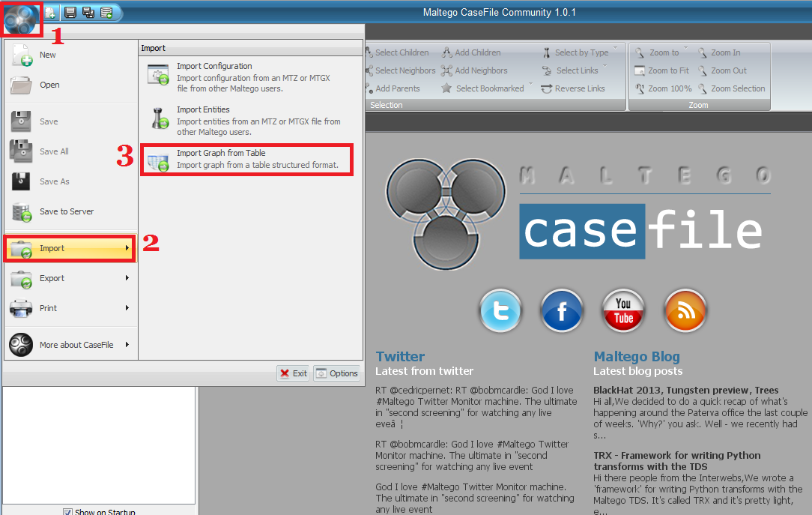Open the YouTube social icon
The image size is (812, 515).
point(623,310)
